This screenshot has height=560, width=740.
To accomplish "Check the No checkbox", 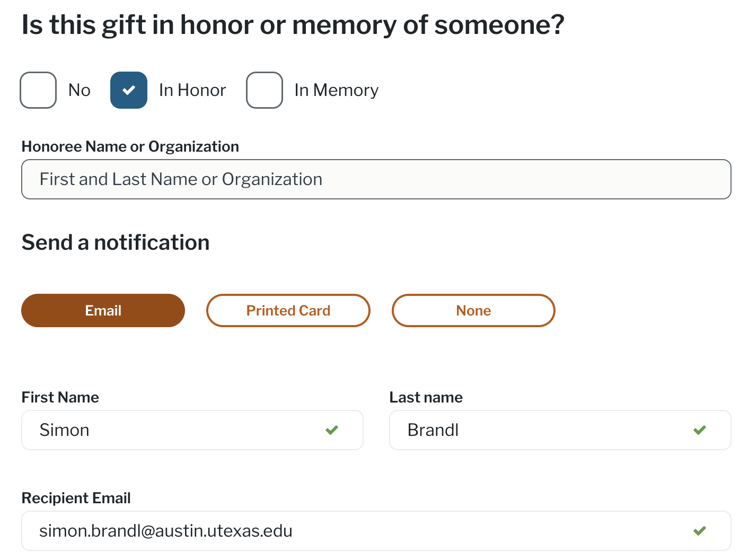I will (x=38, y=90).
